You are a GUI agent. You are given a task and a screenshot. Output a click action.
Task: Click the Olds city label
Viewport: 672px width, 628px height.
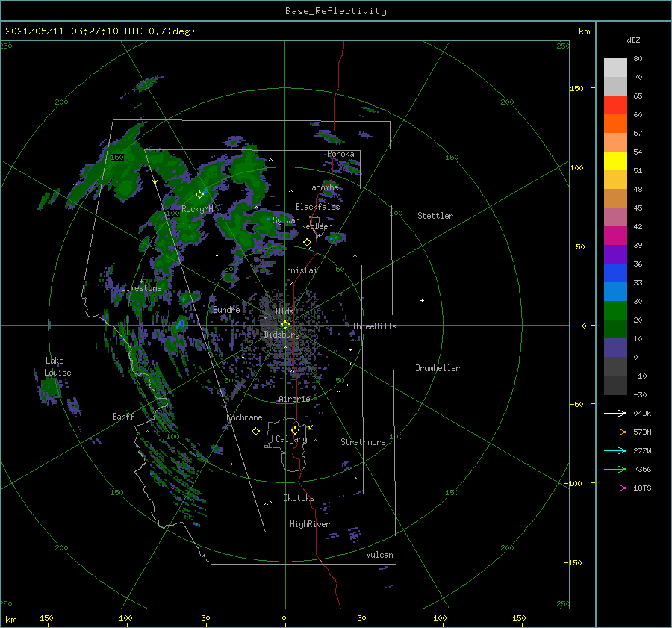coord(284,311)
